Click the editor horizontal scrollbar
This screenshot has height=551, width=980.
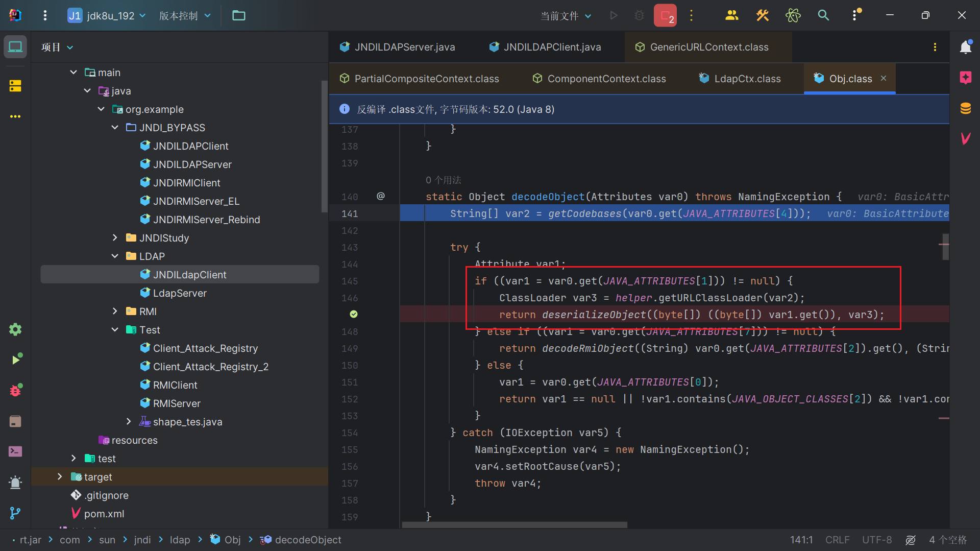click(514, 525)
